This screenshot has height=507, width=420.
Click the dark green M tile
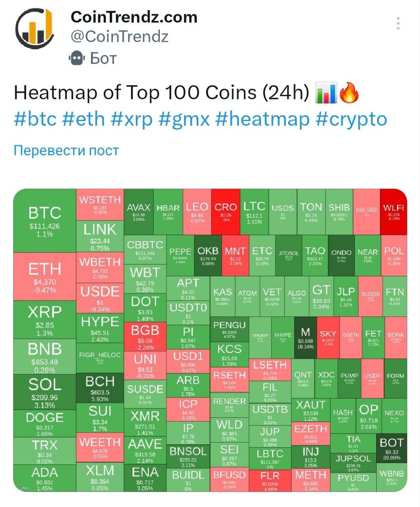(305, 338)
